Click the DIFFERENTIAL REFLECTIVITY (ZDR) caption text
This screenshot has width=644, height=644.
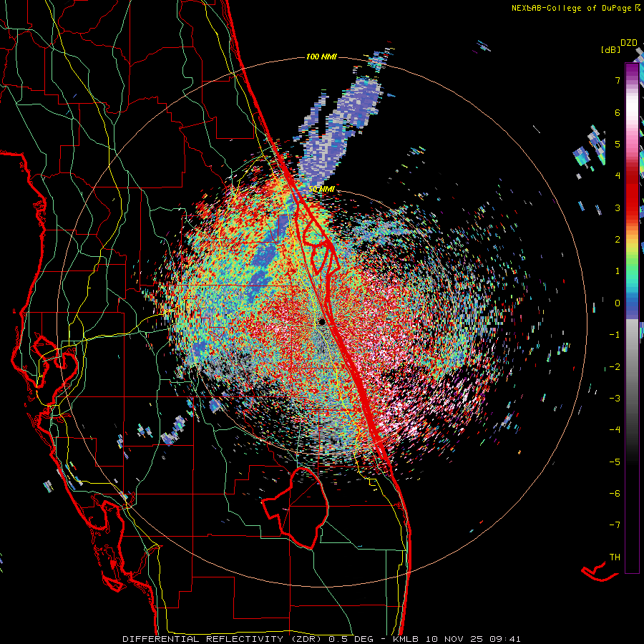tap(223, 639)
